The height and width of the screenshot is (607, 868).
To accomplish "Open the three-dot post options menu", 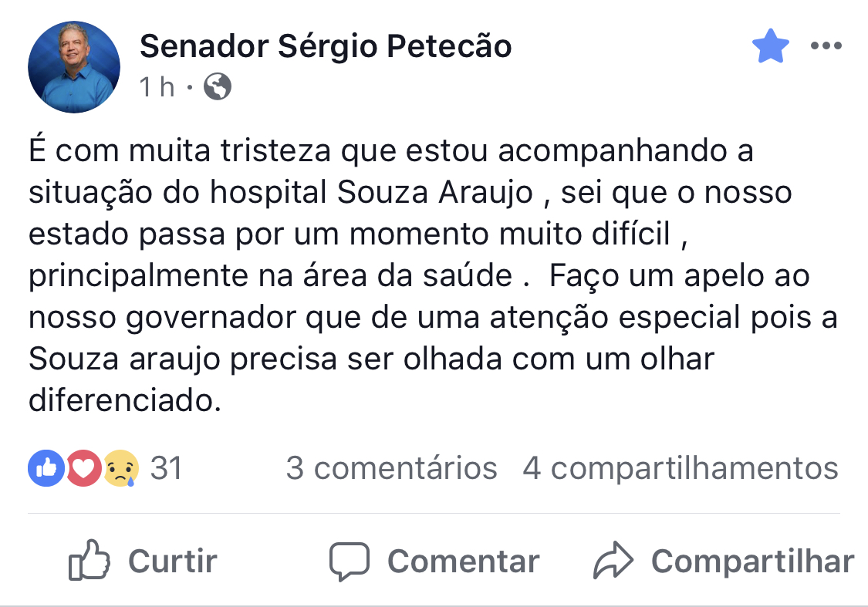I will point(826,46).
